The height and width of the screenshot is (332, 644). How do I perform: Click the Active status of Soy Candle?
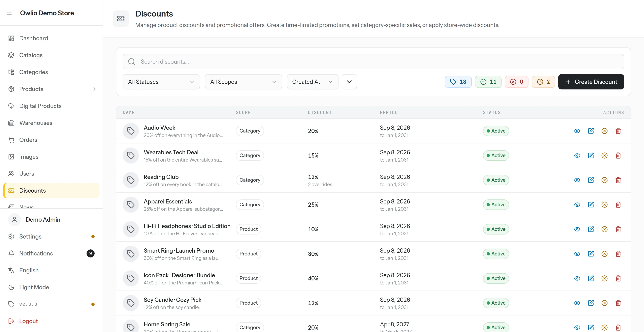496,303
